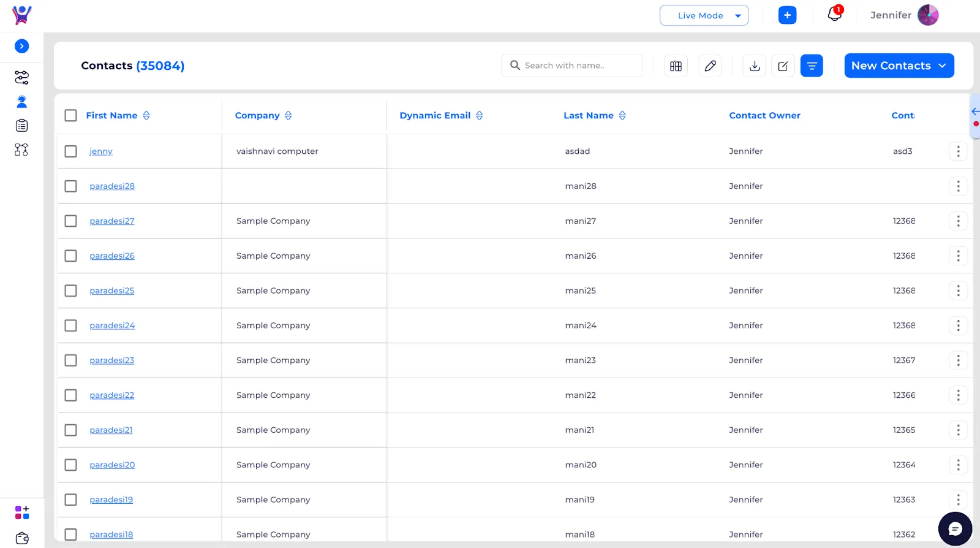Open the jenny contact link
This screenshot has width=980, height=548.
[101, 151]
